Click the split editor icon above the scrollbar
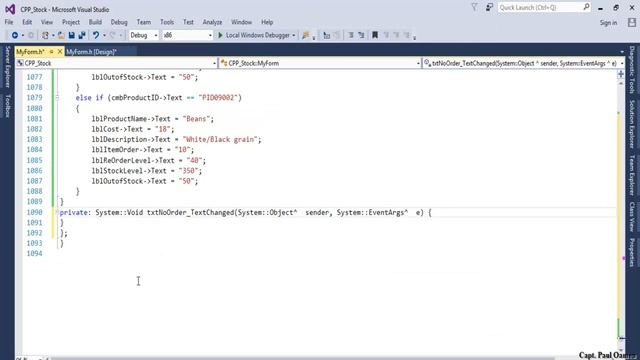Screen dimensions: 640x360 pyautogui.click(x=621, y=74)
